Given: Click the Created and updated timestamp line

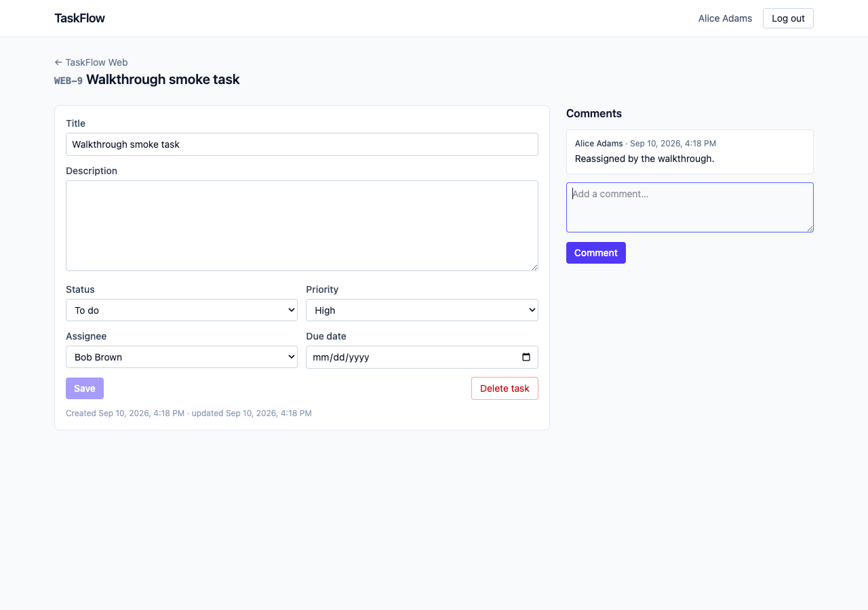Looking at the screenshot, I should coord(189,413).
